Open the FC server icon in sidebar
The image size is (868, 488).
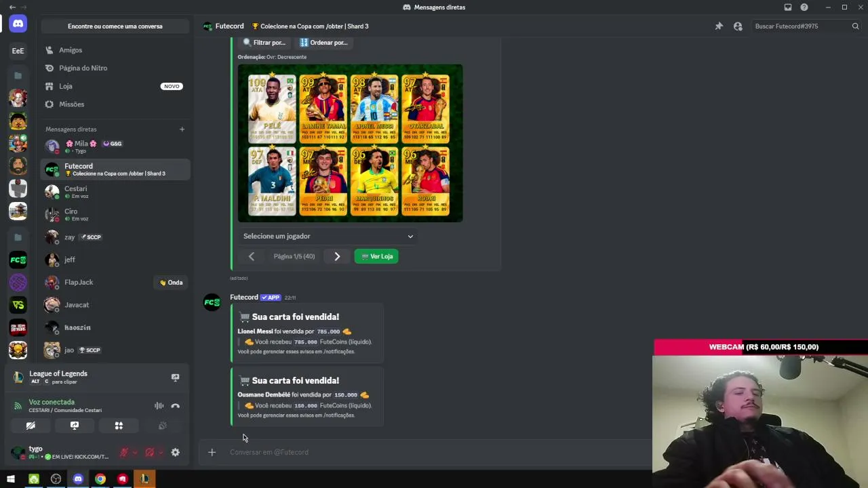18,260
